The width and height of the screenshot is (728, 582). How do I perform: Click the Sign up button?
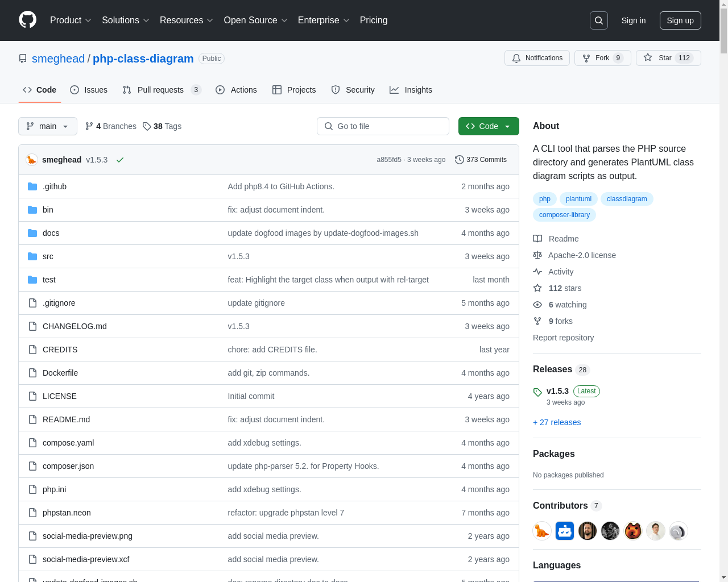(680, 20)
